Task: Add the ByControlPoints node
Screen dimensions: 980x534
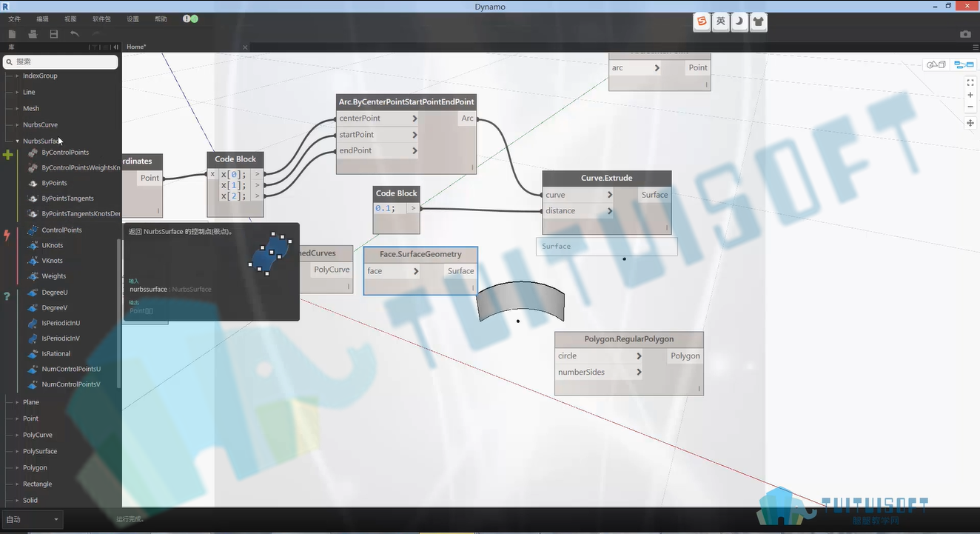Action: pyautogui.click(x=65, y=153)
